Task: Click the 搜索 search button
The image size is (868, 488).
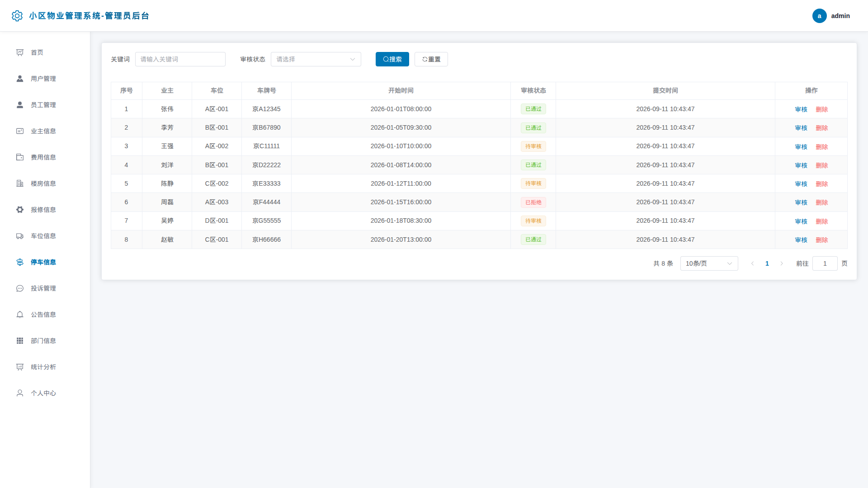Action: [x=392, y=59]
